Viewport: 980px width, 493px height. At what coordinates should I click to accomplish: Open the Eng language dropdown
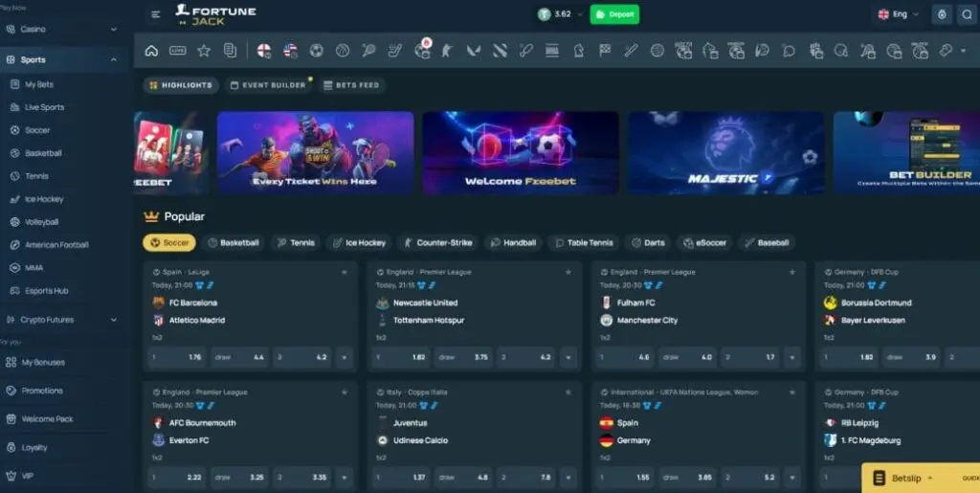[898, 14]
